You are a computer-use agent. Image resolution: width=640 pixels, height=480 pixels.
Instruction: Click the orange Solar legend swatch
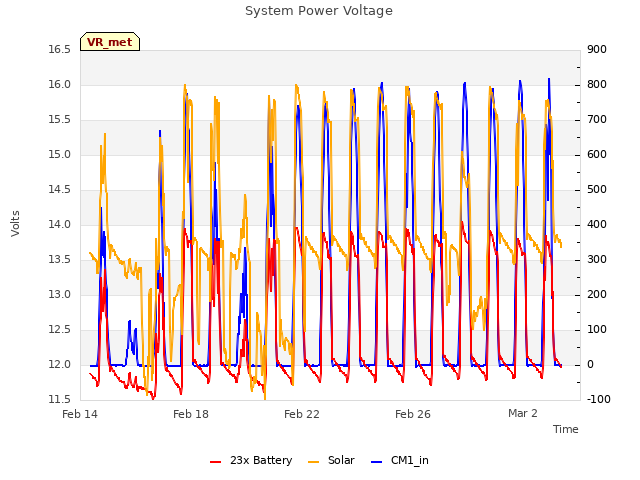tap(313, 462)
